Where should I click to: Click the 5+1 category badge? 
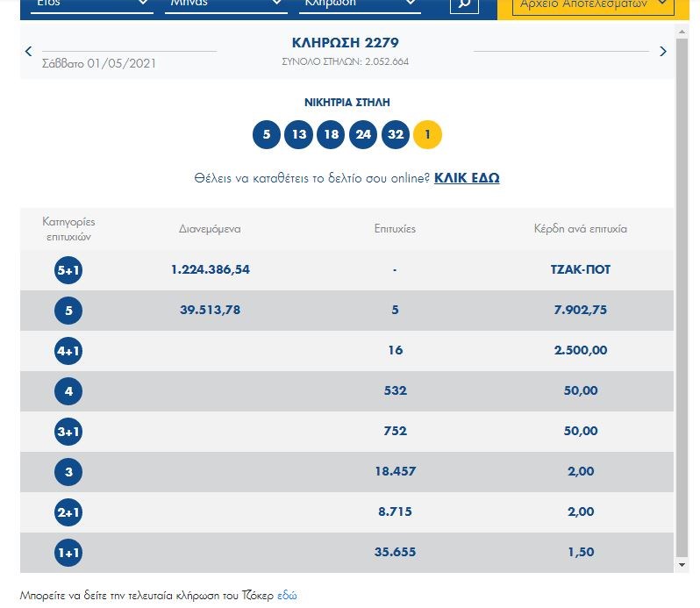click(68, 270)
